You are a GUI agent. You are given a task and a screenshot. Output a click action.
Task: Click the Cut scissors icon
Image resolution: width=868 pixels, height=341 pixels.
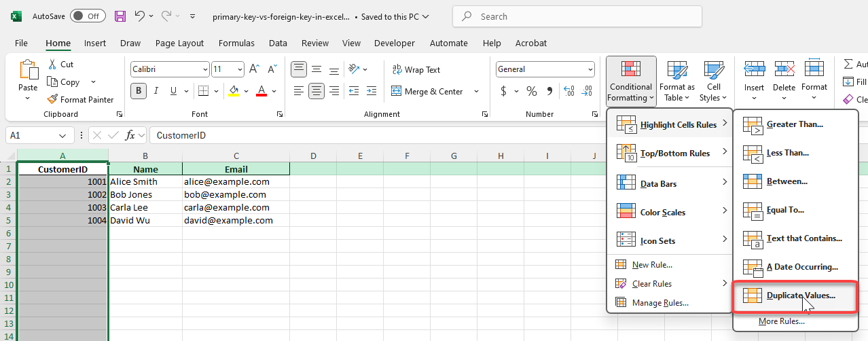(52, 65)
